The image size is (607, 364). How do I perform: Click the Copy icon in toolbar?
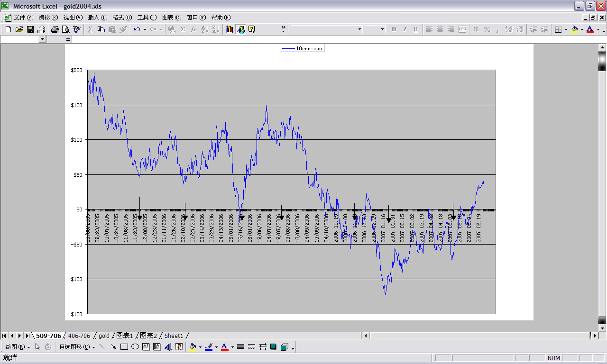tap(101, 29)
